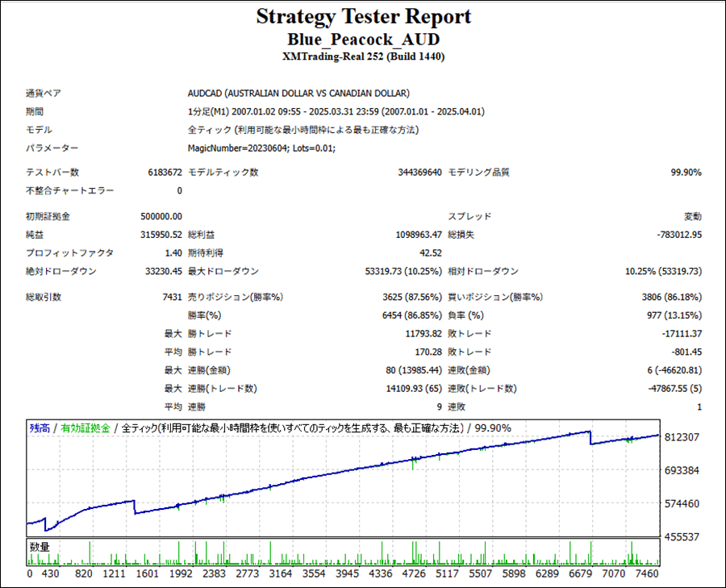
Task: Click the Blue_Peacock_AUD expert name heading
Action: tap(363, 40)
